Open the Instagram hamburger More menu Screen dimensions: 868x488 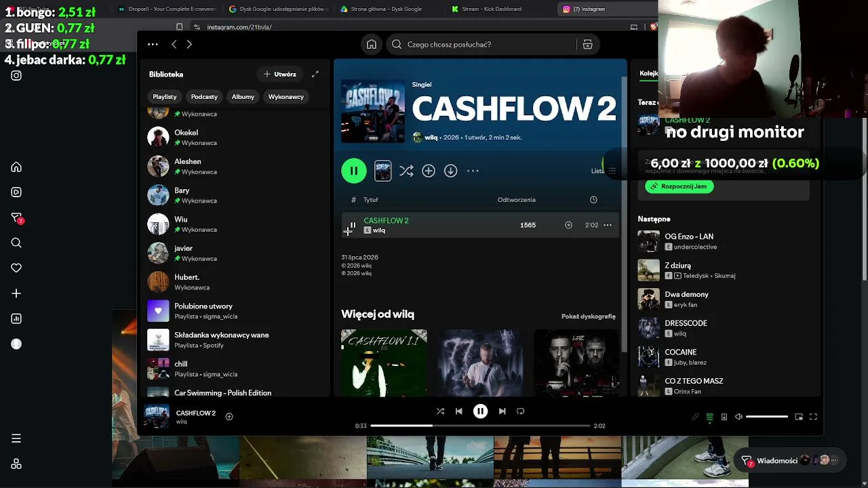(x=16, y=439)
